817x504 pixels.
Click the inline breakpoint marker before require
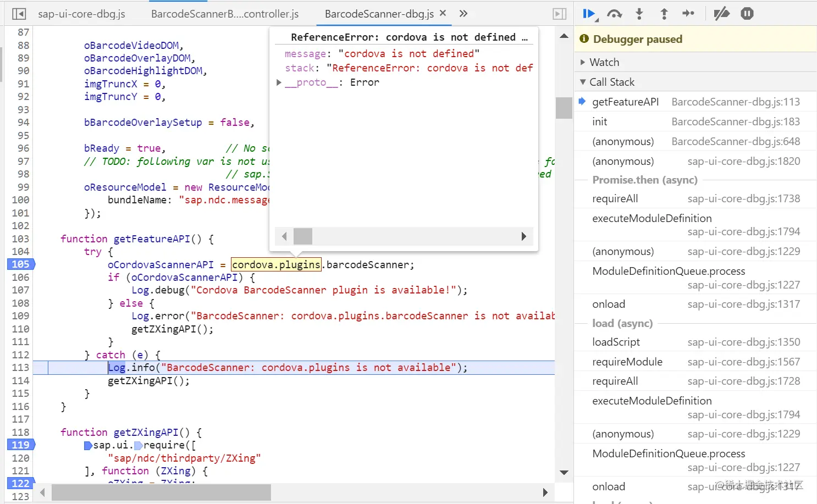click(x=139, y=445)
